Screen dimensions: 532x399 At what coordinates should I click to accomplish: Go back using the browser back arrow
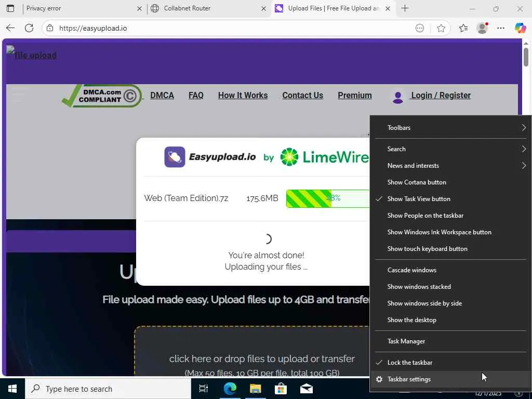(x=10, y=28)
